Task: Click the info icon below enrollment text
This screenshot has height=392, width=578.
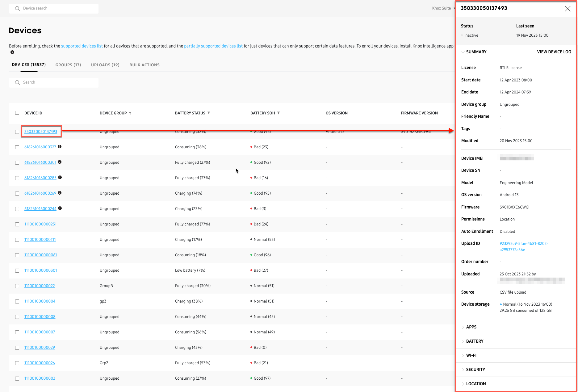Action: click(12, 52)
